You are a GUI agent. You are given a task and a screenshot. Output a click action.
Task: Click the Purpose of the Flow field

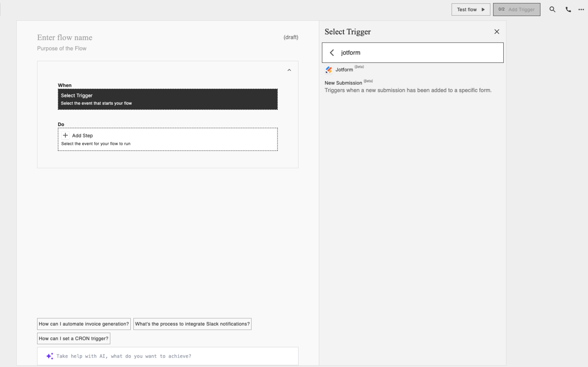(x=62, y=49)
